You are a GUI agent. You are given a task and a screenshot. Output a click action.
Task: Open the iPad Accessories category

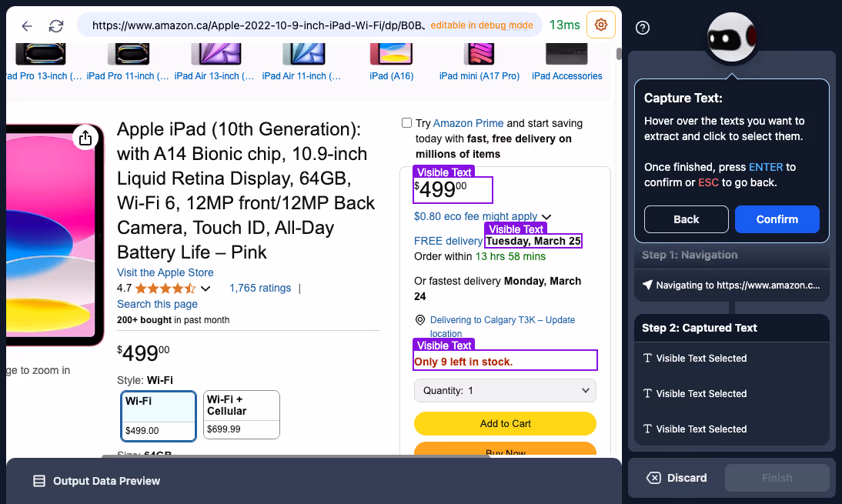(x=566, y=76)
